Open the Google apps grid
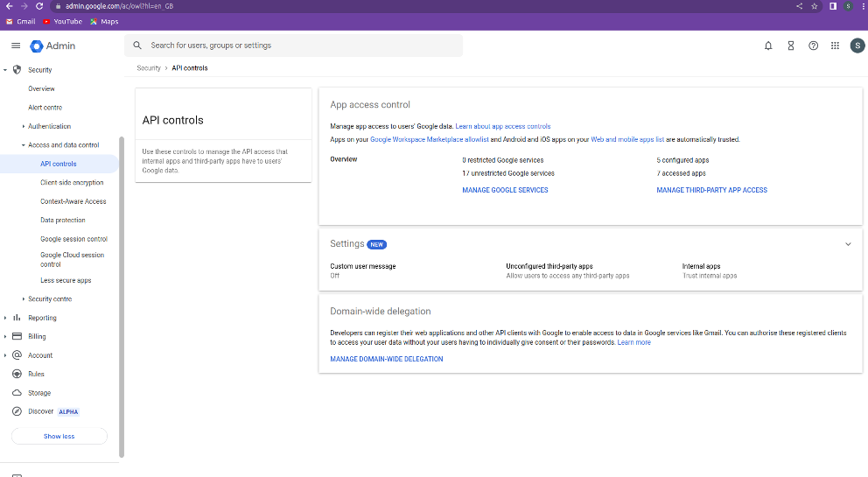868x477 pixels. tap(835, 46)
